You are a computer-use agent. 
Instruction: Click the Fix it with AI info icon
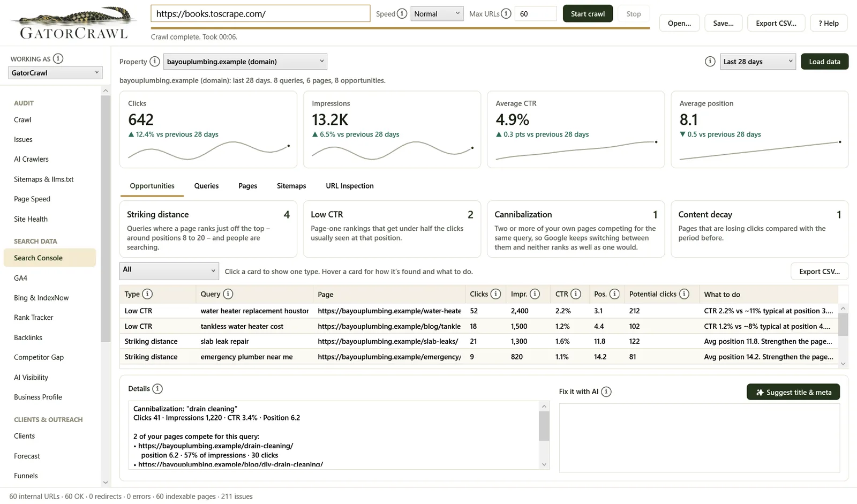coord(606,392)
